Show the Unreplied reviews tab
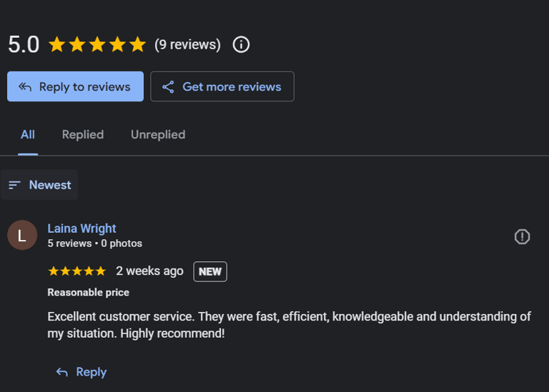The height and width of the screenshot is (392, 549). click(158, 134)
